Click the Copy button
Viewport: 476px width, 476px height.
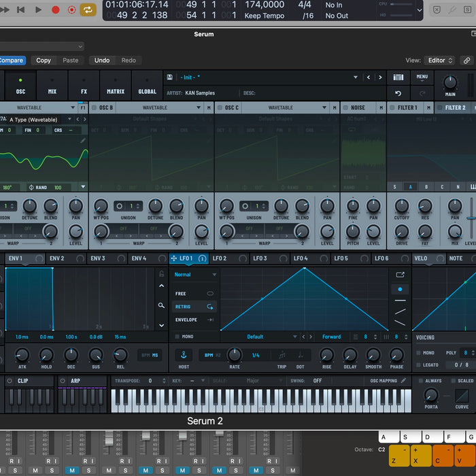[x=44, y=61]
